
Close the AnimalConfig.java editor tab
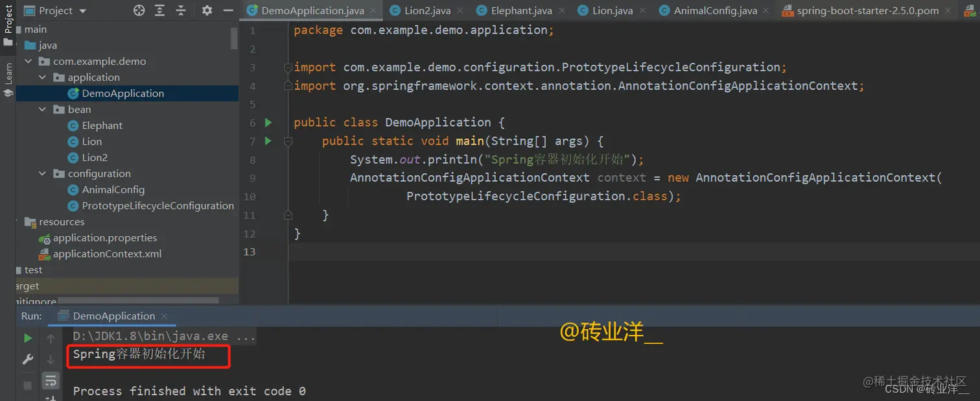(767, 11)
